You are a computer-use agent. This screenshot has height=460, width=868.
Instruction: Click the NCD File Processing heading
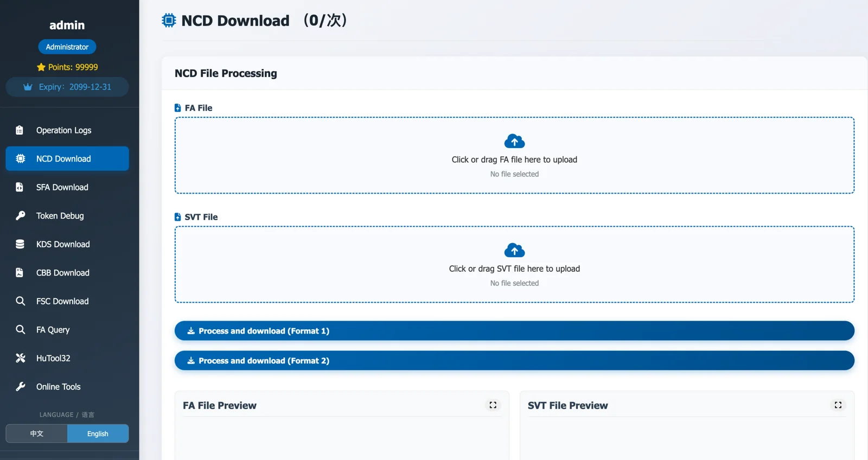pos(226,73)
